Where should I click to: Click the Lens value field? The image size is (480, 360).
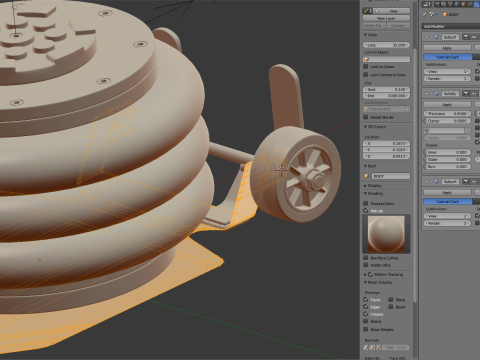(x=386, y=45)
